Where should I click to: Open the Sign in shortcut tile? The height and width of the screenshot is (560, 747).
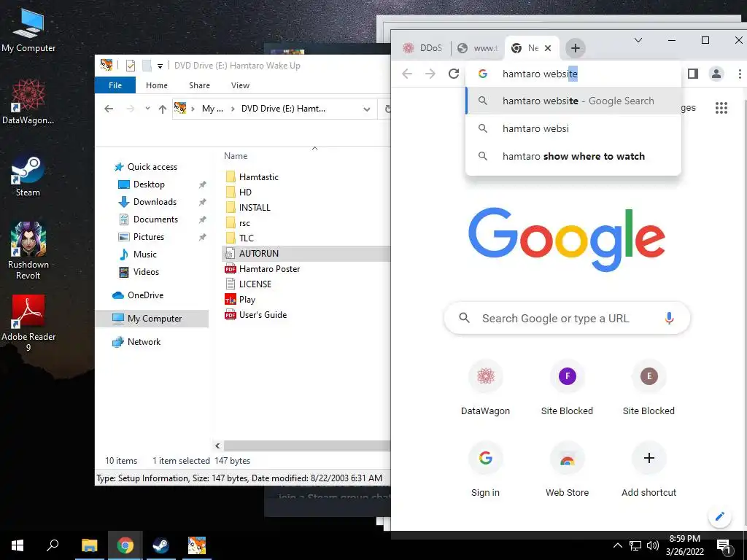(485, 470)
